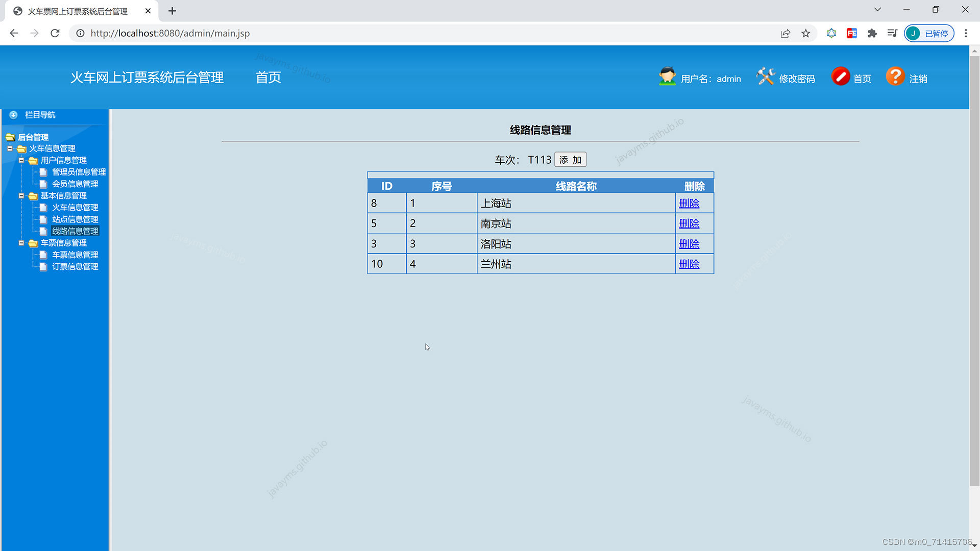980x551 pixels.
Task: Click the 兰州站 cell in the table
Action: tap(576, 264)
